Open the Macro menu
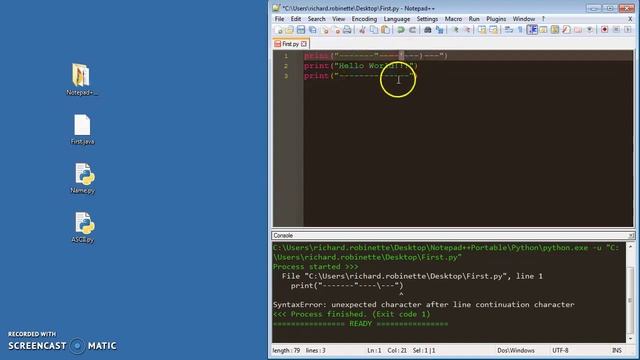This screenshot has width=640, height=360. [x=453, y=19]
